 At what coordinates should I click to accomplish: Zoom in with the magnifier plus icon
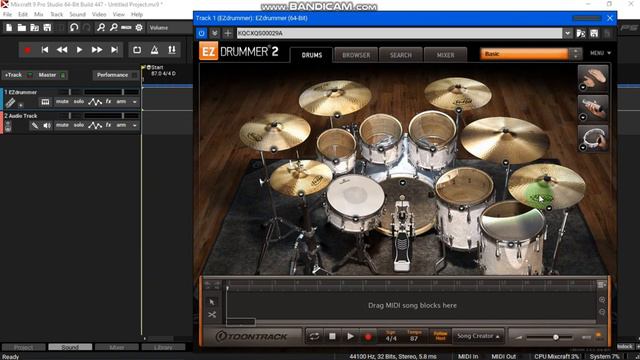(x=101, y=28)
